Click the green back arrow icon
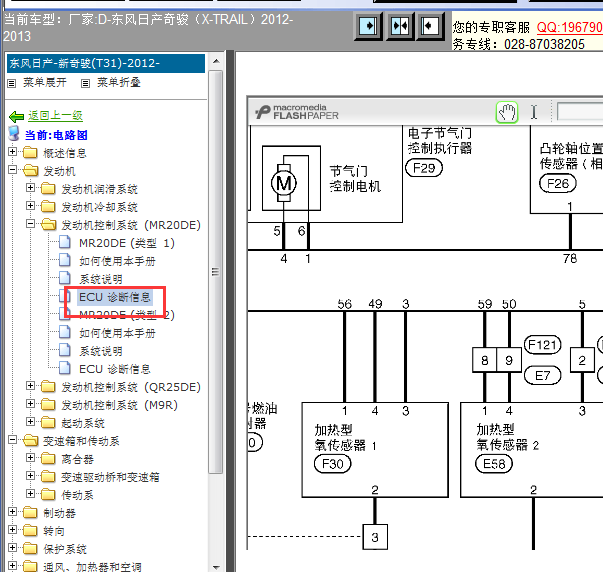This screenshot has width=603, height=572. point(17,116)
